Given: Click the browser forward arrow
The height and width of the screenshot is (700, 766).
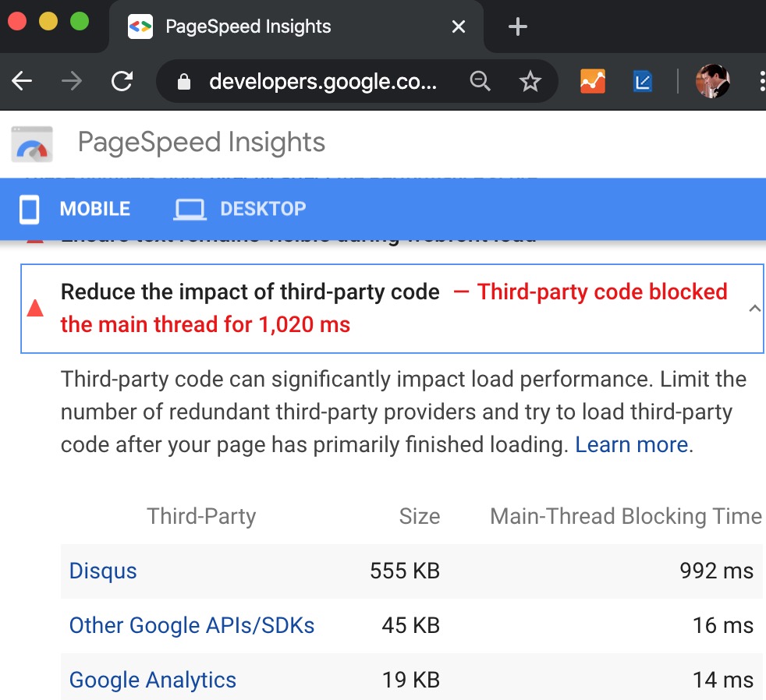Looking at the screenshot, I should tap(72, 81).
